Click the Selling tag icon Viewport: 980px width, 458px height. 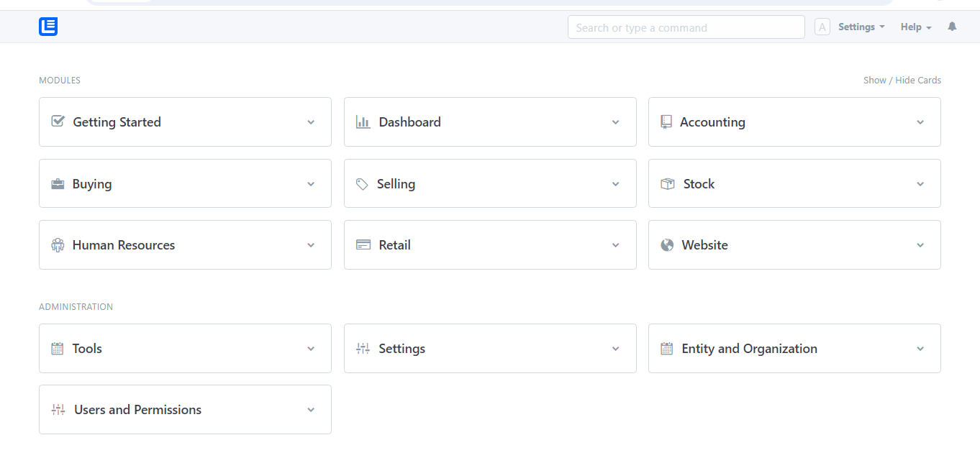click(362, 184)
